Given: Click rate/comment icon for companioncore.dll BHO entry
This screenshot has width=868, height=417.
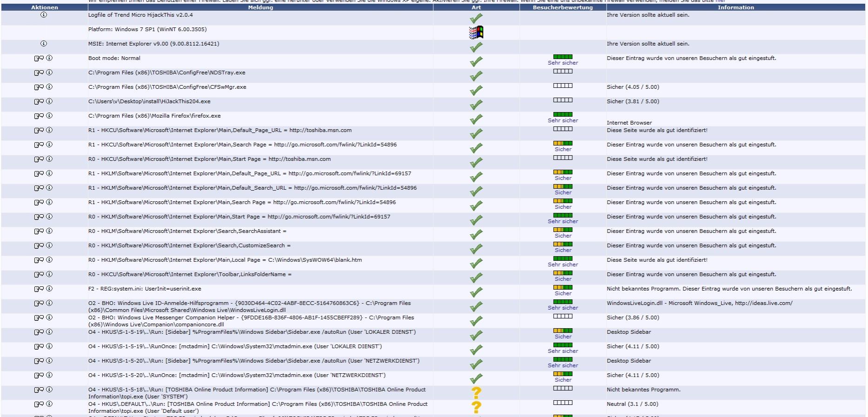Looking at the screenshot, I should (39, 318).
